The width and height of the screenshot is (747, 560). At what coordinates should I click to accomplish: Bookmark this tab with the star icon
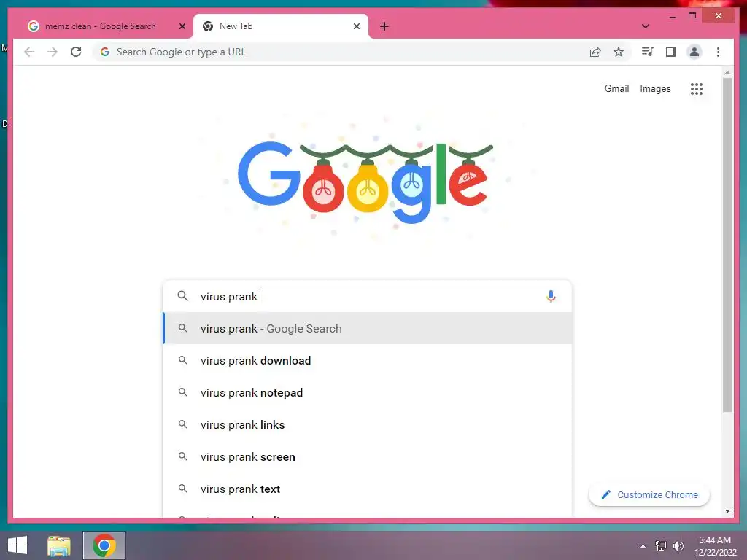[619, 52]
